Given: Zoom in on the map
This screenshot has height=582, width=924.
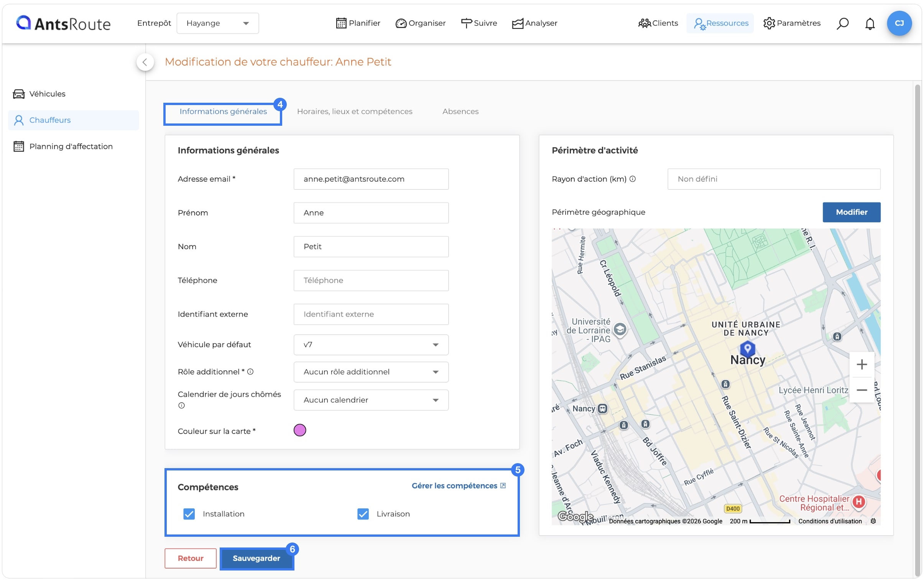Looking at the screenshot, I should point(862,365).
